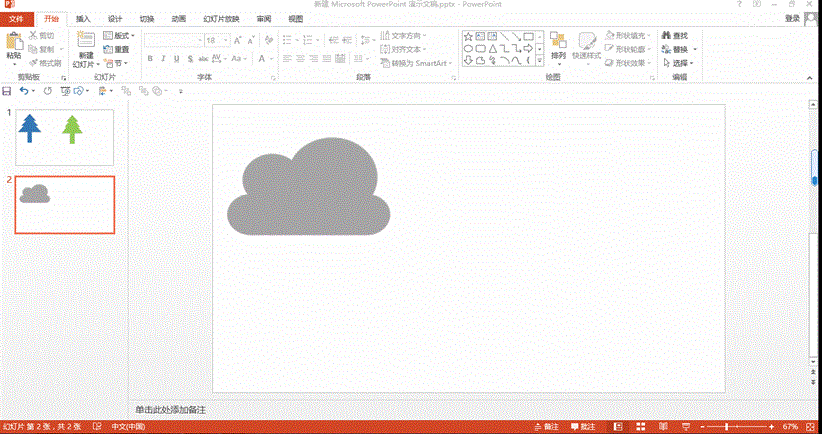Click the New Slide (新建幻灯片) icon
The image size is (822, 434).
pyautogui.click(x=84, y=43)
